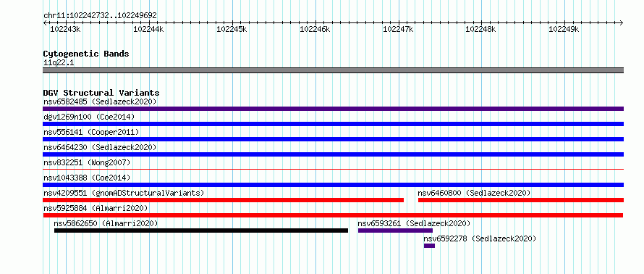
Task: Open nsv4209551 (gnomADStructuralVariants) label
Action: pyautogui.click(x=124, y=193)
